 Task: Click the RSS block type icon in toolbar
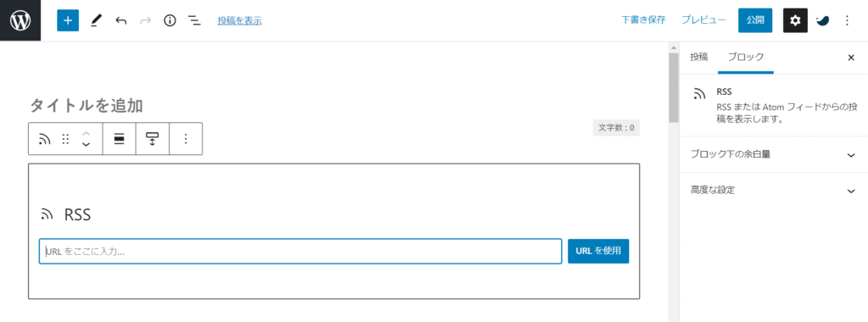pos(44,139)
